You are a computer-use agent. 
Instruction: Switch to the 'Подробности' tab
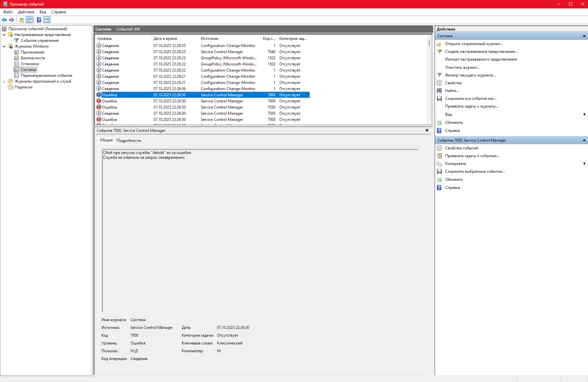pos(129,140)
